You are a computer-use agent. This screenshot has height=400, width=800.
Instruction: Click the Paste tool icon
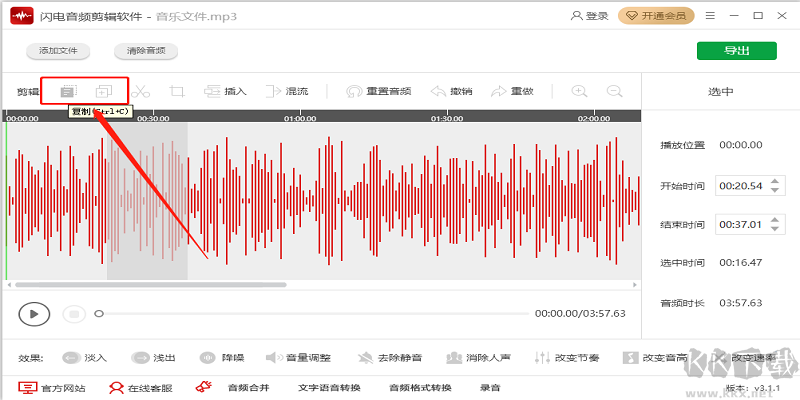pos(104,91)
